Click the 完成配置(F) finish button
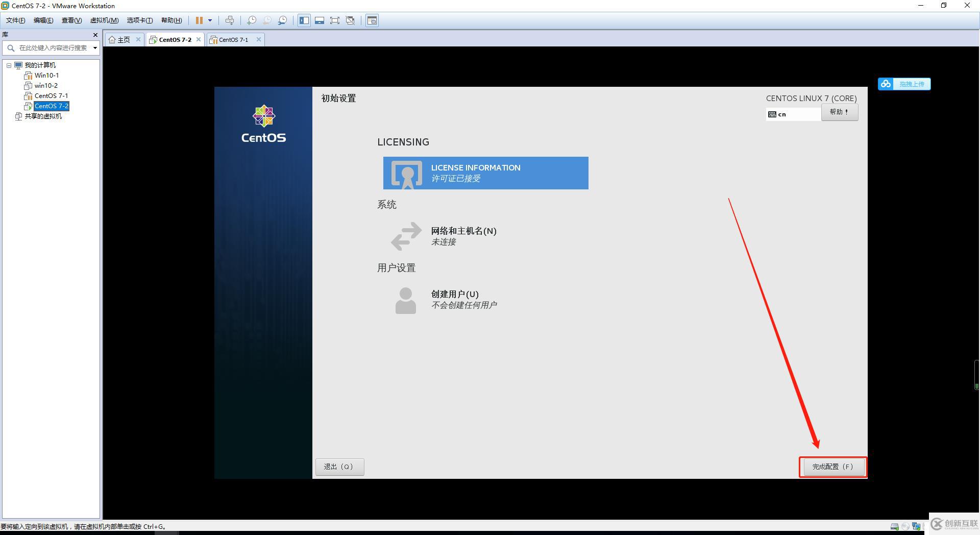980x535 pixels. [x=833, y=467]
